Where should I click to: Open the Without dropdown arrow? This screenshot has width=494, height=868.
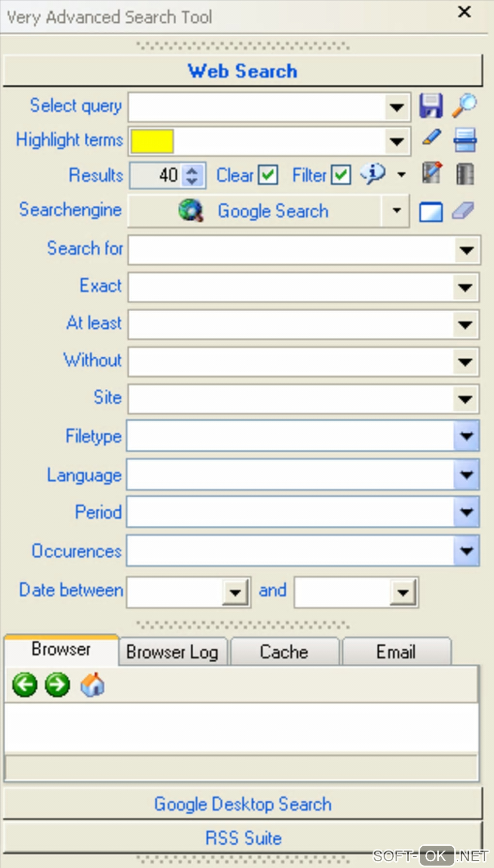(465, 362)
